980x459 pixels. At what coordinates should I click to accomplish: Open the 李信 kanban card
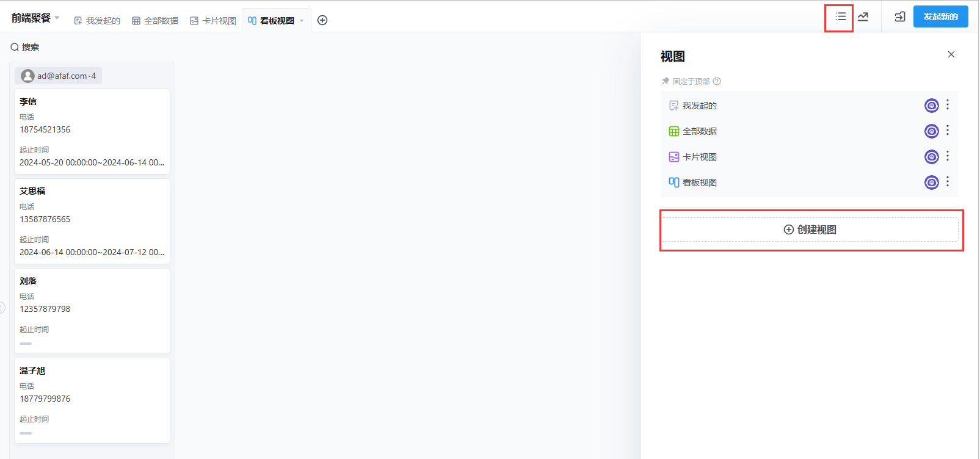(x=92, y=131)
